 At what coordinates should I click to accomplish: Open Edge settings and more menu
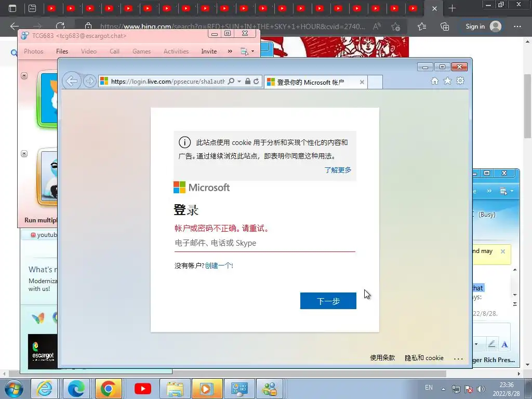click(x=517, y=26)
